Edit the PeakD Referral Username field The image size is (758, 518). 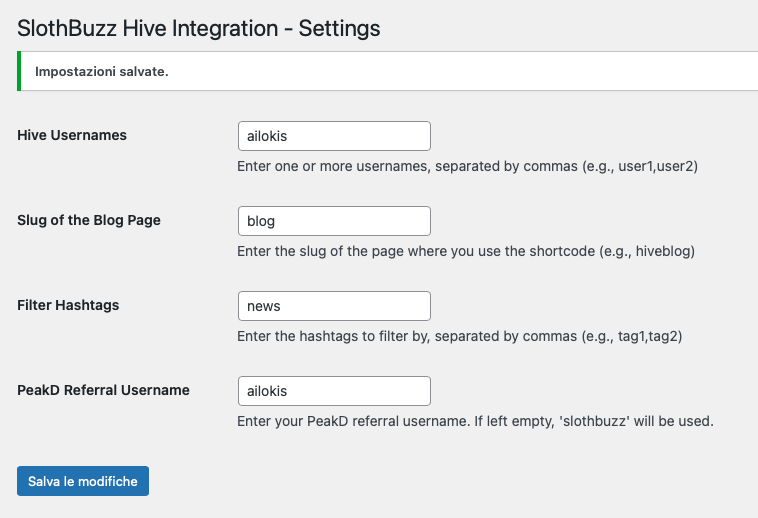point(334,391)
